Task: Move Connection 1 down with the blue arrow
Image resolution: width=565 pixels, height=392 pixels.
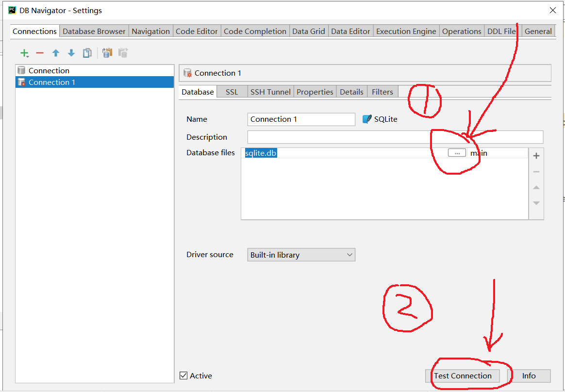Action: pyautogui.click(x=71, y=52)
